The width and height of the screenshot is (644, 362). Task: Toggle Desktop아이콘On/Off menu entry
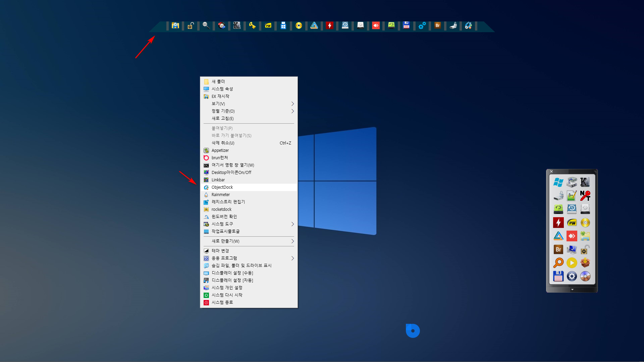pyautogui.click(x=249, y=172)
